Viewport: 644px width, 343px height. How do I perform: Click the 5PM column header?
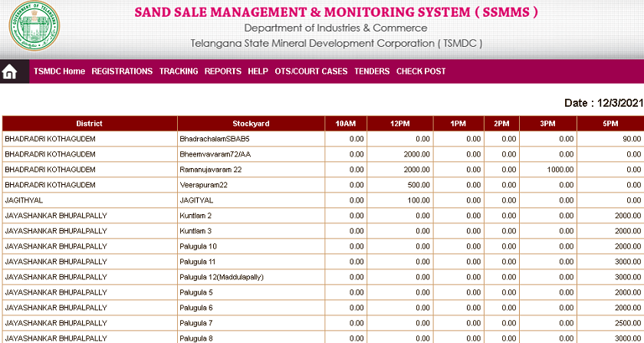611,124
